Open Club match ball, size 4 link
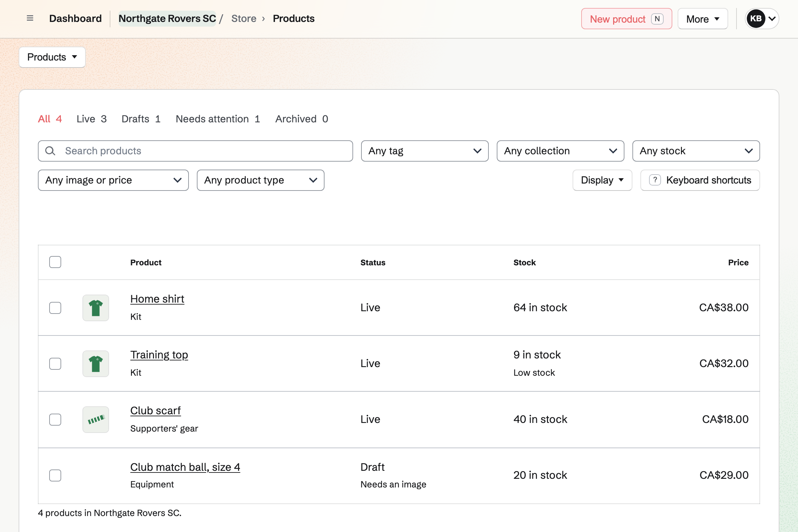 [185, 467]
